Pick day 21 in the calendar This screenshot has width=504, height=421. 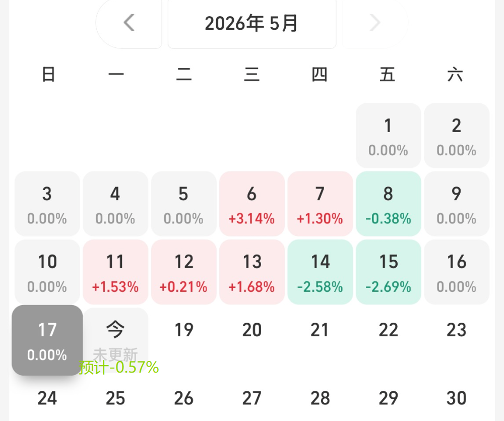tap(320, 330)
